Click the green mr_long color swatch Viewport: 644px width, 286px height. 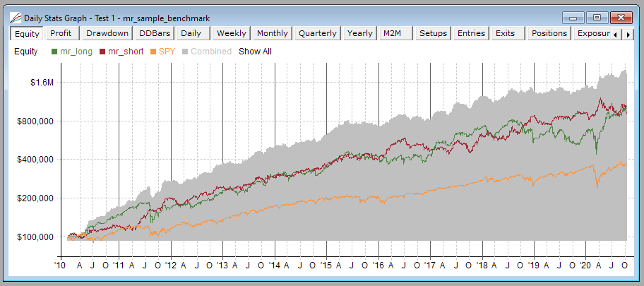(x=55, y=52)
